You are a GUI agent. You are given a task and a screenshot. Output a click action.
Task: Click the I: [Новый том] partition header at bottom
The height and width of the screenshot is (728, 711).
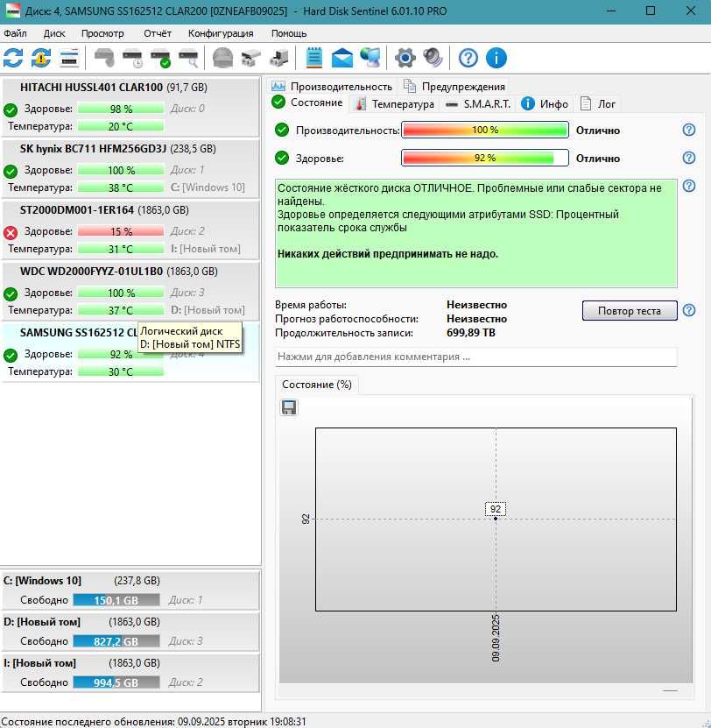point(39,663)
